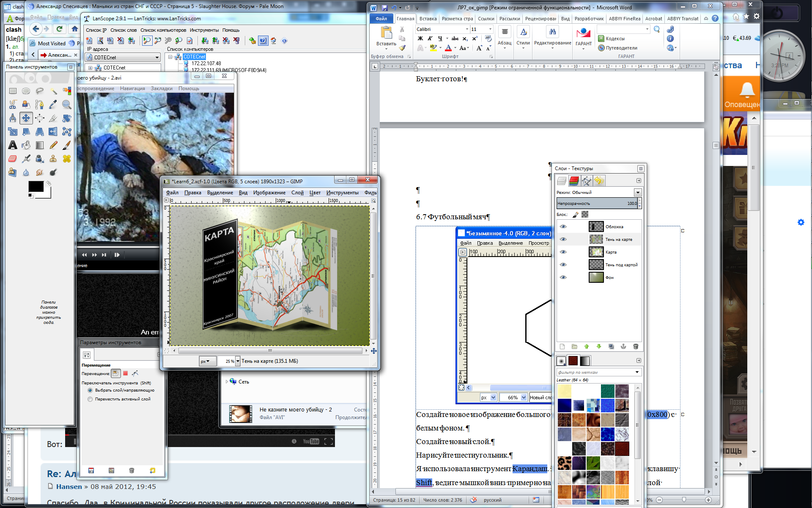Select the Scissors Select tool

(13, 105)
